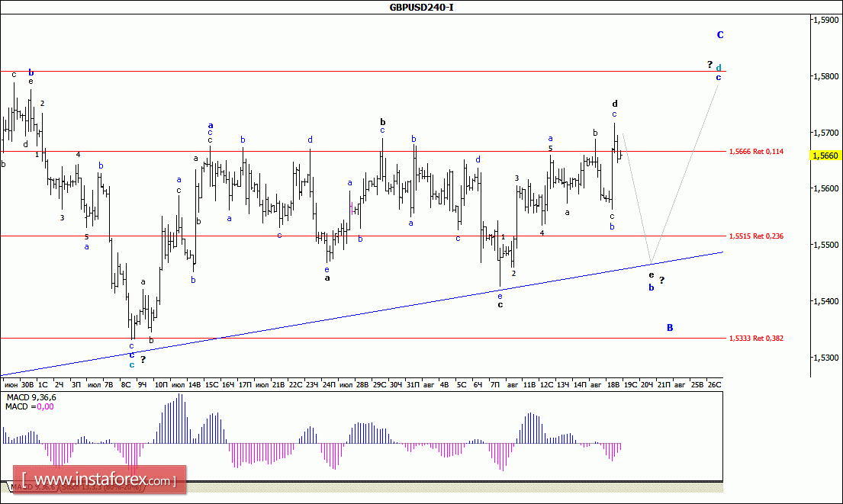
Task: Click the 1,5800 price axis label
Action: pos(825,76)
